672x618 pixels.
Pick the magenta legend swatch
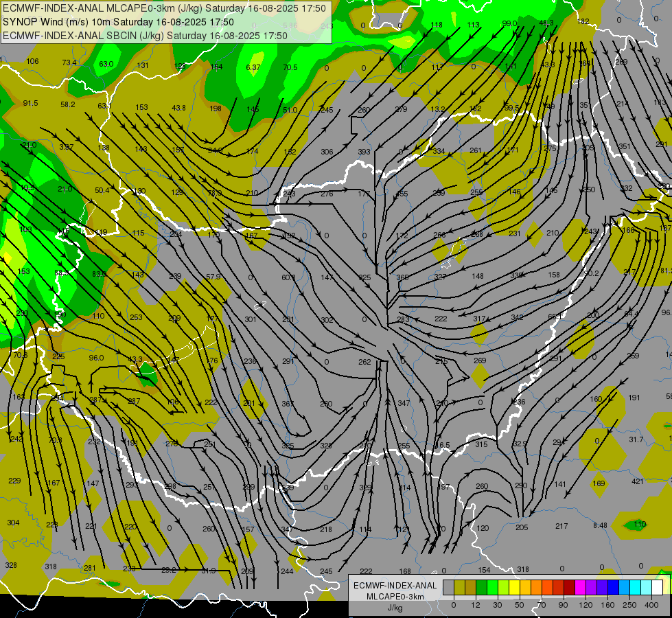click(580, 587)
